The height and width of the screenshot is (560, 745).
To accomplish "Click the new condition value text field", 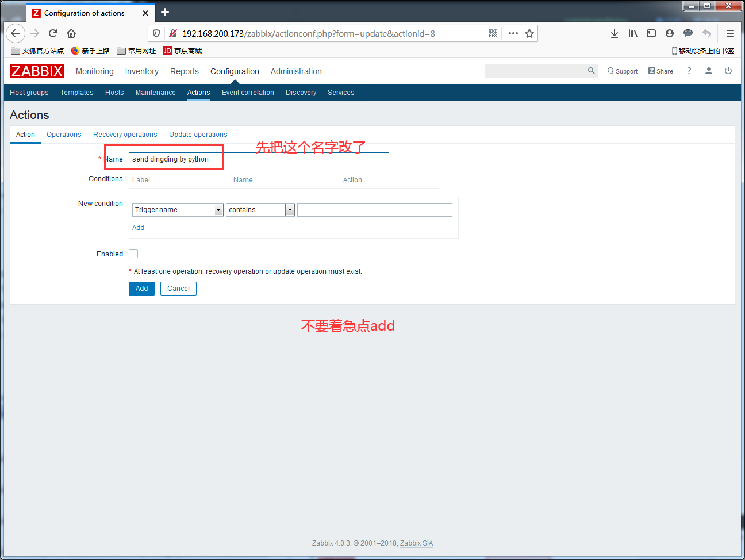I will 375,210.
